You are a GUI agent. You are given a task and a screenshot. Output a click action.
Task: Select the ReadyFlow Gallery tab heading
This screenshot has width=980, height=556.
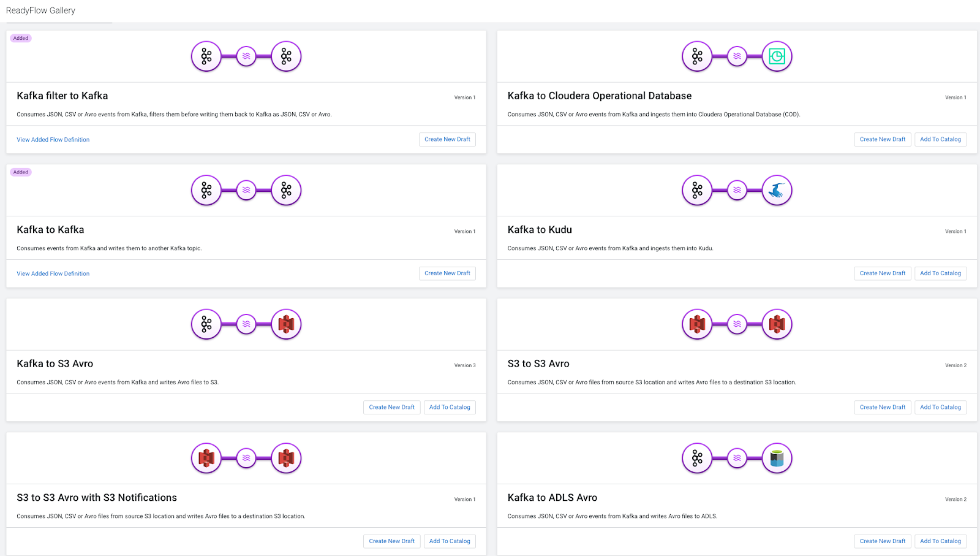40,10
